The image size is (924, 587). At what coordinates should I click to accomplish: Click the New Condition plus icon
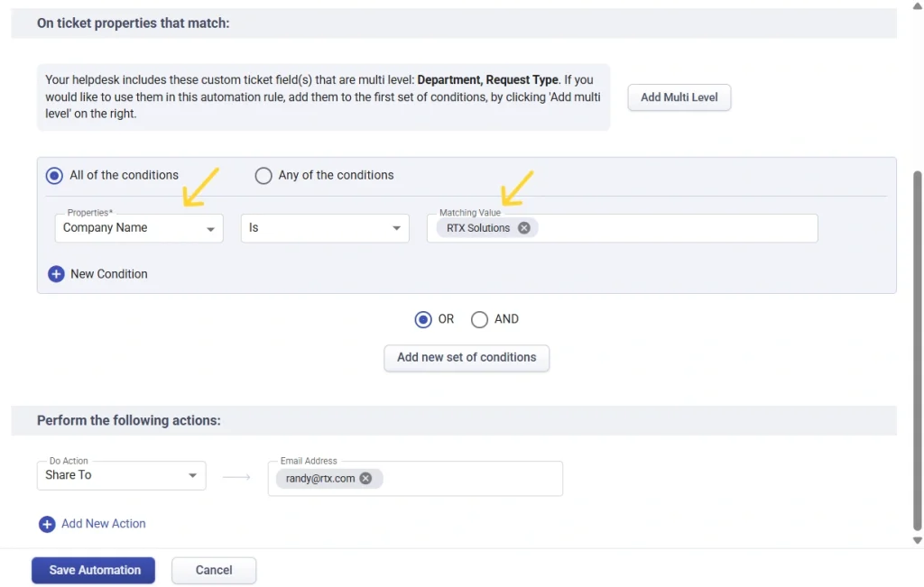coord(56,274)
